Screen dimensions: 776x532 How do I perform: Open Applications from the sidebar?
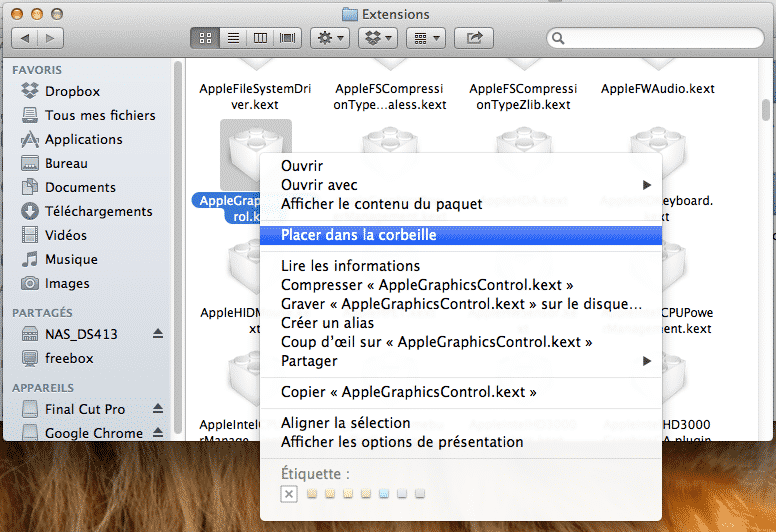click(71, 140)
